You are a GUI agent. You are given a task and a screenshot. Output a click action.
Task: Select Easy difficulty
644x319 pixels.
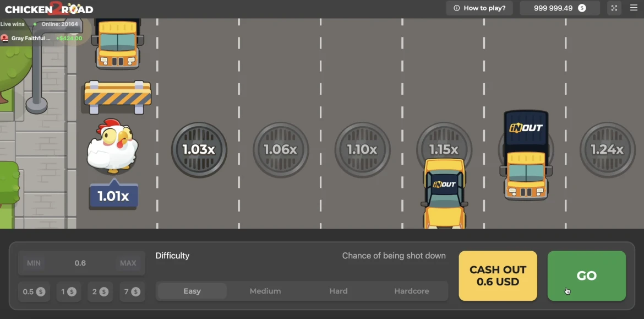coord(192,291)
